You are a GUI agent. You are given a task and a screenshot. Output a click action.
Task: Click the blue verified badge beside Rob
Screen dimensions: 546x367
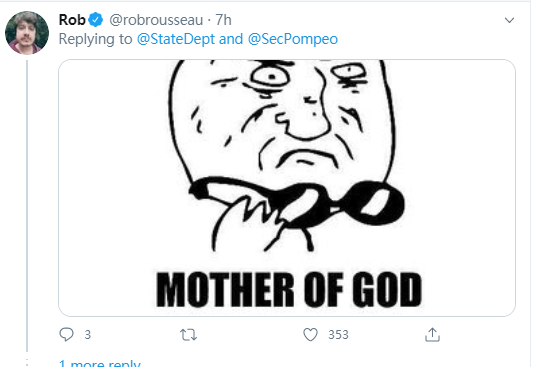tap(95, 20)
